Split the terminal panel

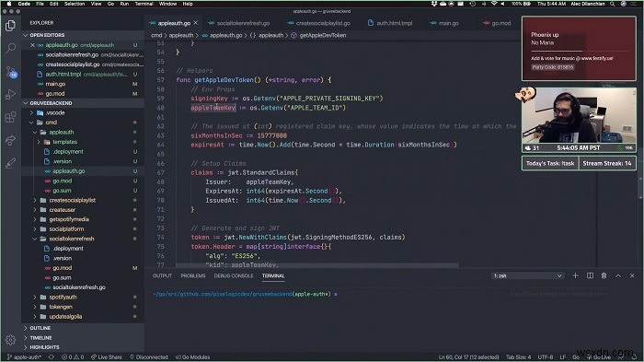click(590, 275)
